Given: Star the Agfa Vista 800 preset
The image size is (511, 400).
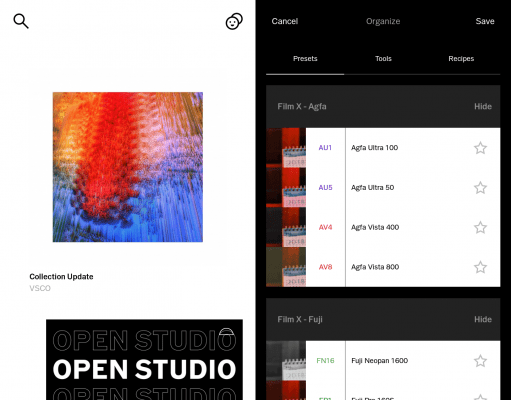Looking at the screenshot, I should (480, 267).
